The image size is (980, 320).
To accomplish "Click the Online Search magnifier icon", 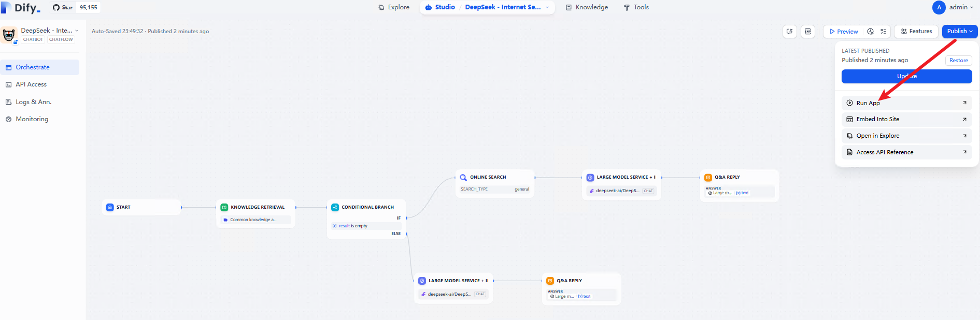I will coord(463,177).
